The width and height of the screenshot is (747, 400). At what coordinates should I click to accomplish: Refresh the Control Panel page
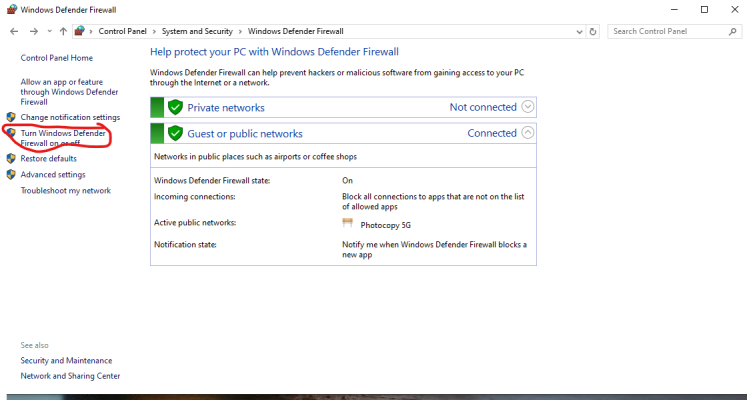click(x=593, y=32)
